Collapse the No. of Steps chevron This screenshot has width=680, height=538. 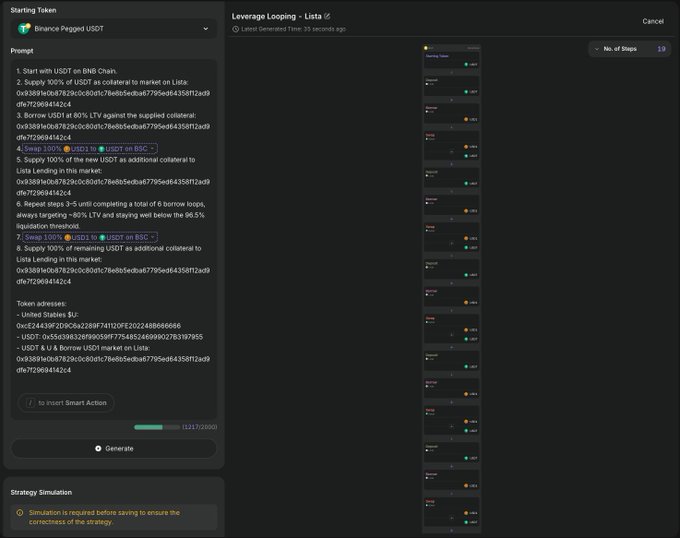[x=597, y=49]
